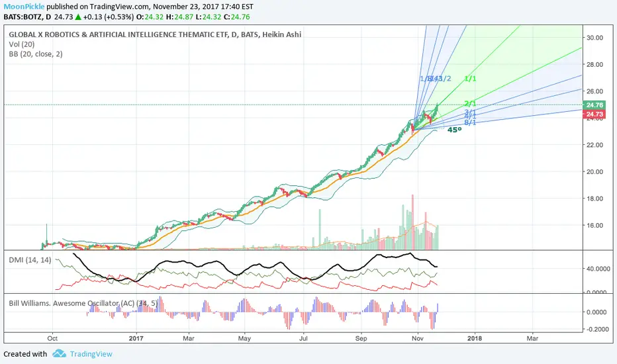Click the 28.00 price axis label
Viewport: 617px width, 364px height.
pos(594,65)
